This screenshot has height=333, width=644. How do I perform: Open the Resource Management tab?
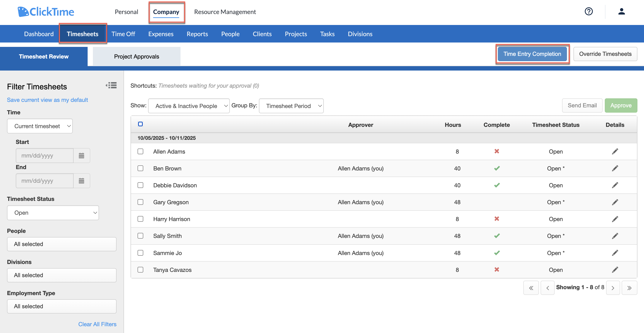click(x=225, y=12)
